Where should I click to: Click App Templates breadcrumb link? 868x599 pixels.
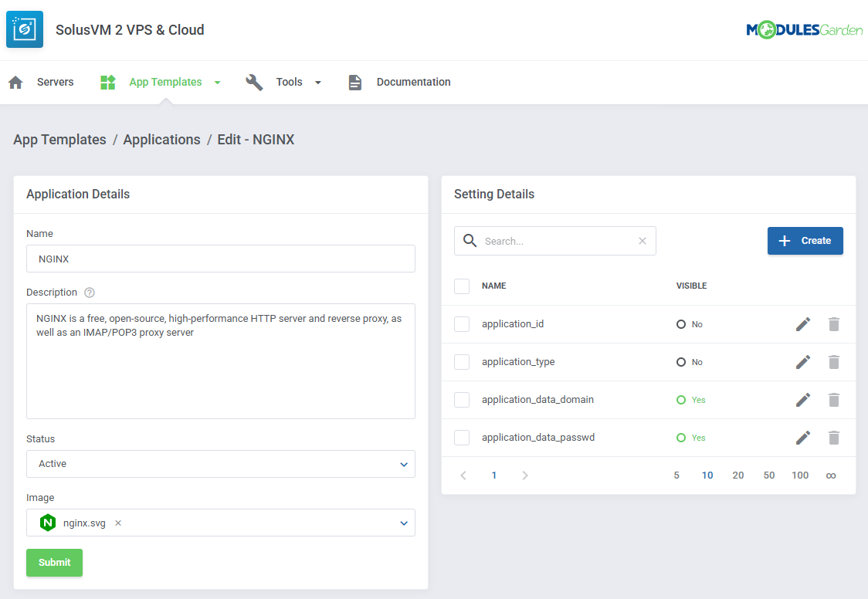pyautogui.click(x=59, y=140)
